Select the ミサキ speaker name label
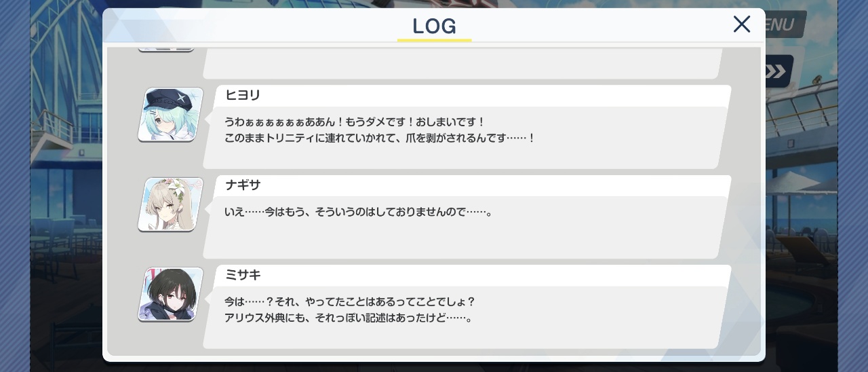The width and height of the screenshot is (868, 372). coord(243,275)
